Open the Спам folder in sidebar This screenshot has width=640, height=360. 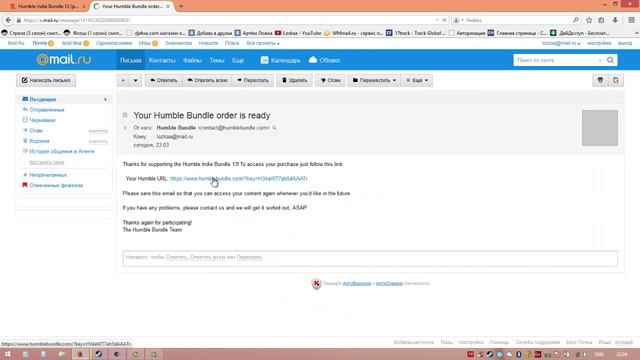pos(36,131)
